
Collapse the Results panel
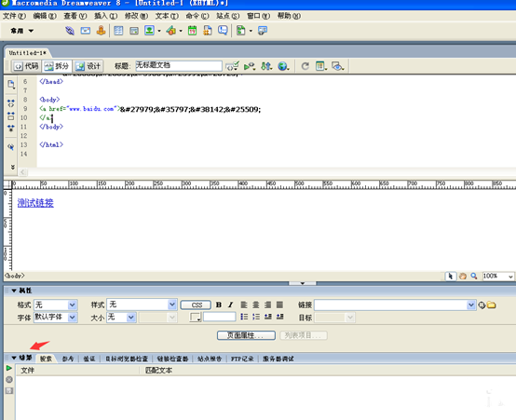[14, 358]
